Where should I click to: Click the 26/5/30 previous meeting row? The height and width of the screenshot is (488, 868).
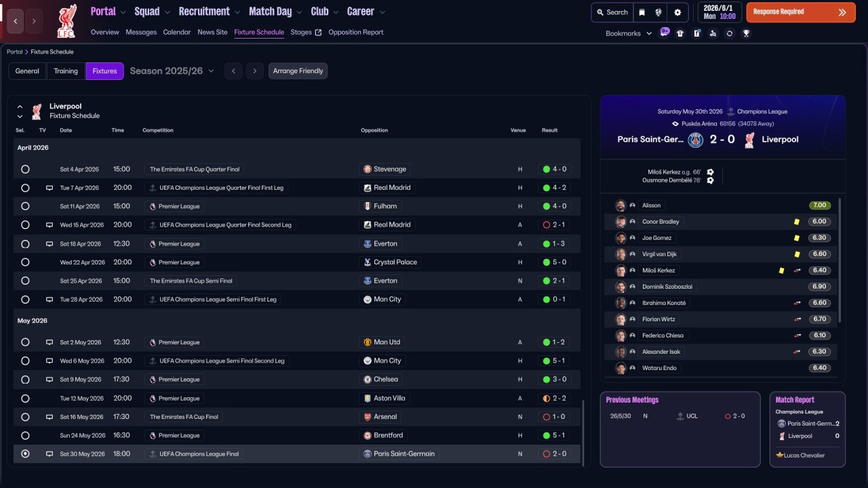pyautogui.click(x=679, y=416)
